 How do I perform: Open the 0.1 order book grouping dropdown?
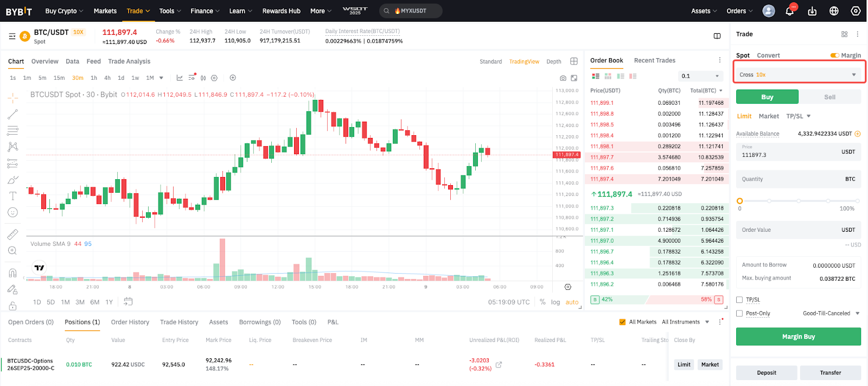tap(700, 76)
